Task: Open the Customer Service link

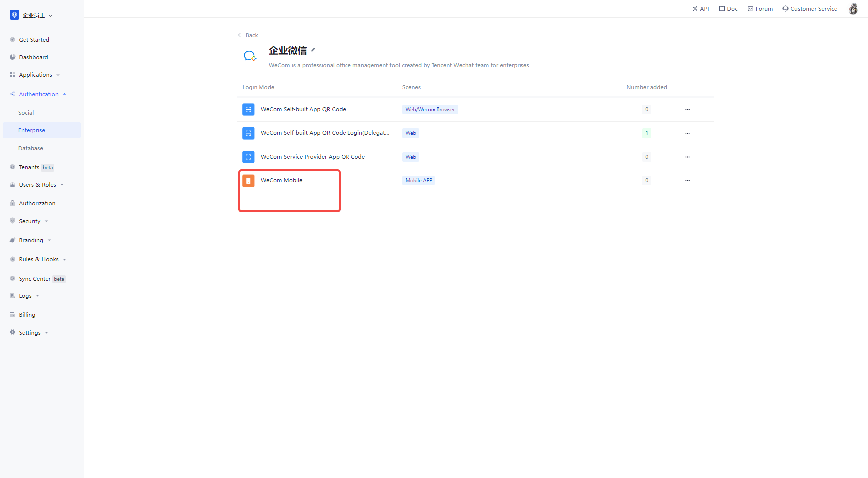Action: click(810, 9)
